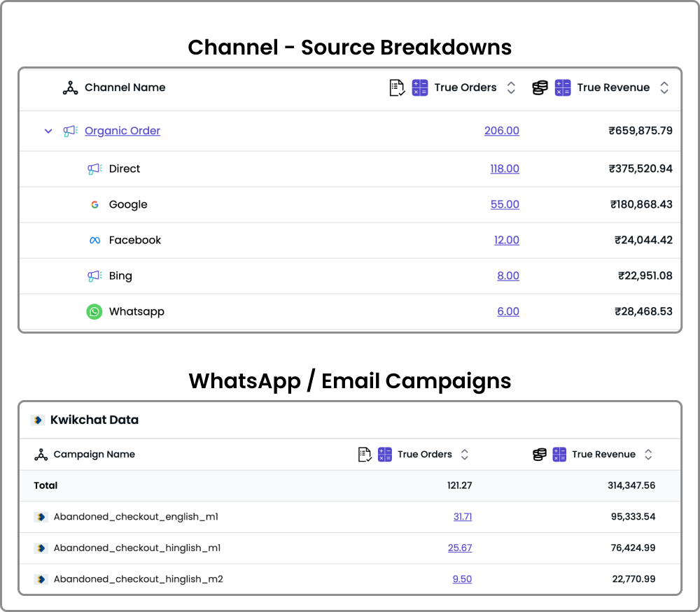This screenshot has width=700, height=612.
Task: Click the WhatsApp green logo icon
Action: coord(94,312)
